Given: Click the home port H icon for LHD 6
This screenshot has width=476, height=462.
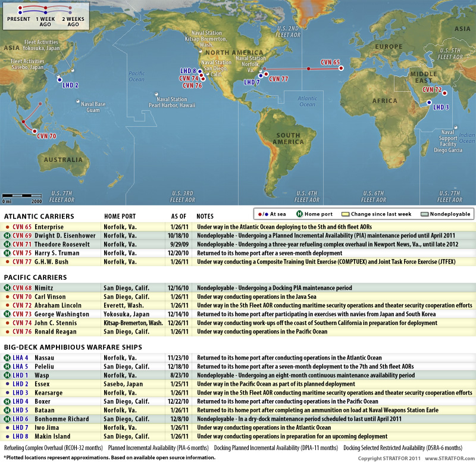Looking at the screenshot, I should (7, 419).
